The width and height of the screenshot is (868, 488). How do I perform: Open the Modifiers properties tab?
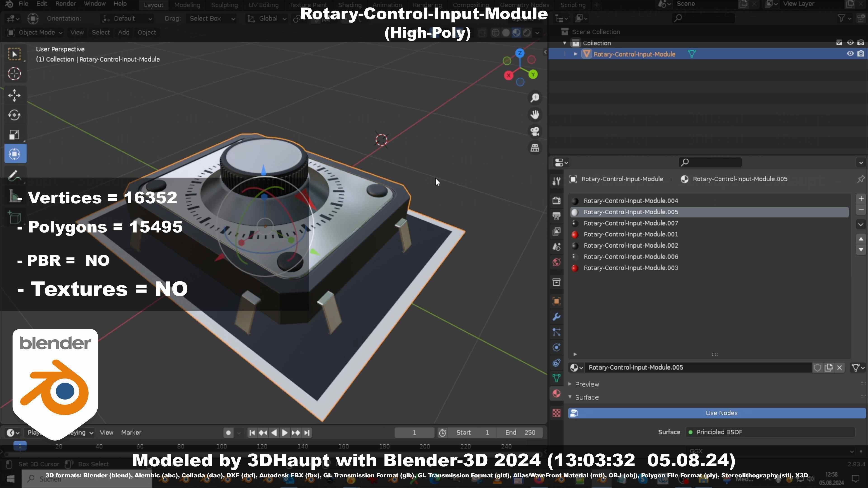(x=557, y=317)
